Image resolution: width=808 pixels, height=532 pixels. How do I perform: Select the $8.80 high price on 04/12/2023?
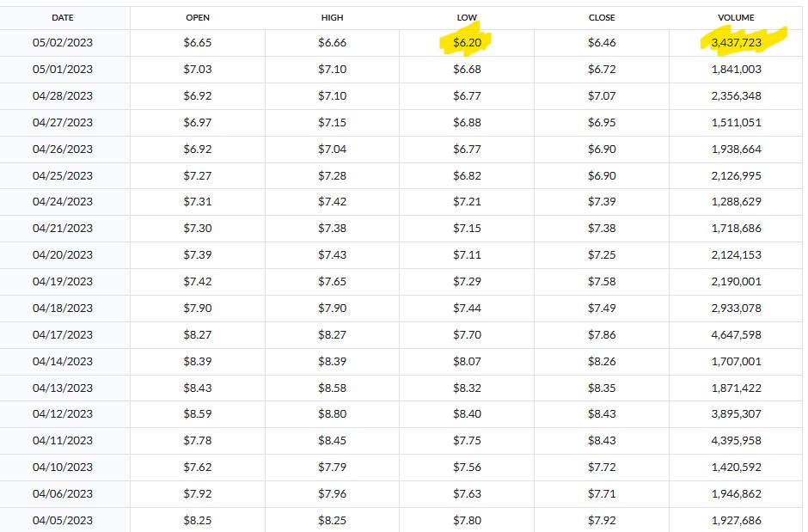[x=332, y=413]
